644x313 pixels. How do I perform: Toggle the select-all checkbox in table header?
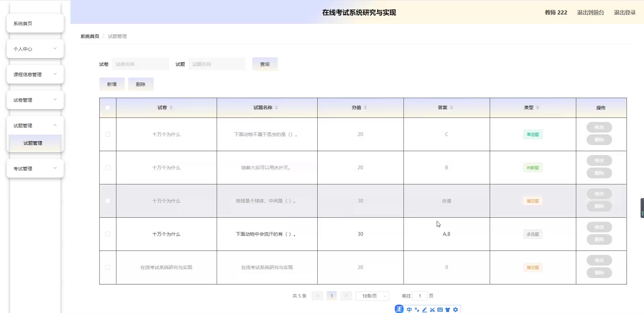tap(108, 108)
